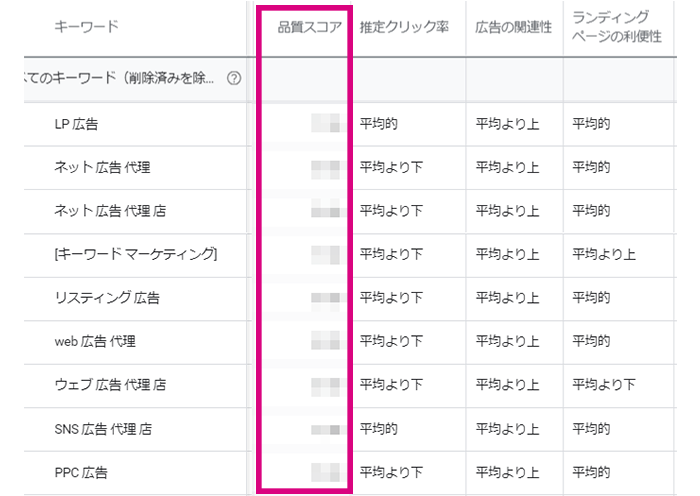The height and width of the screenshot is (496, 700).
Task: Open keyword ウェブ 広告 代理店
Action: [x=110, y=385]
